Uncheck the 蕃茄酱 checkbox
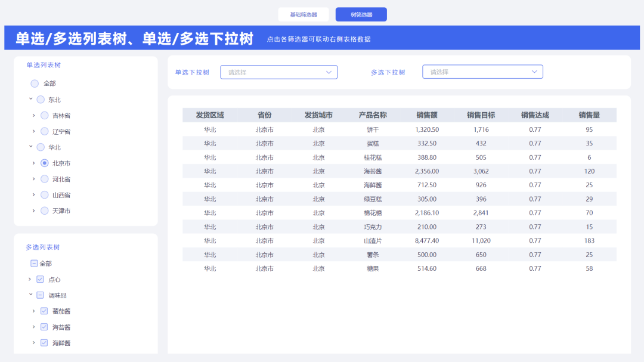644x362 pixels. tap(44, 311)
